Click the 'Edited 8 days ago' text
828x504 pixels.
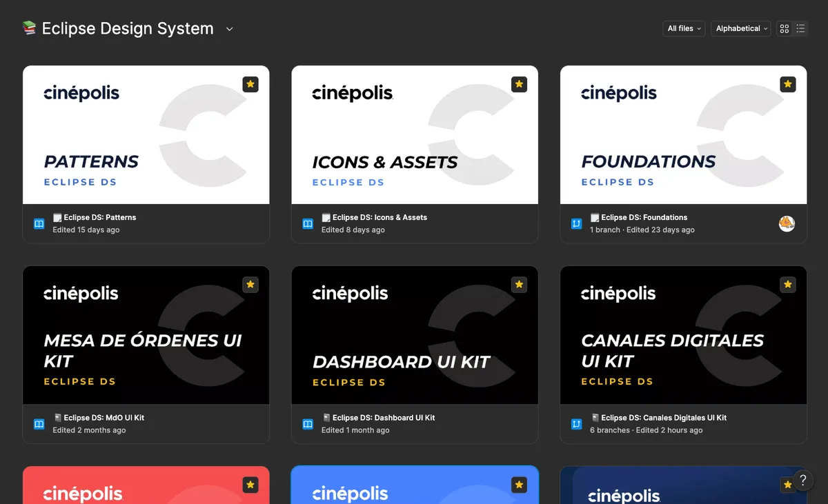[x=353, y=230]
